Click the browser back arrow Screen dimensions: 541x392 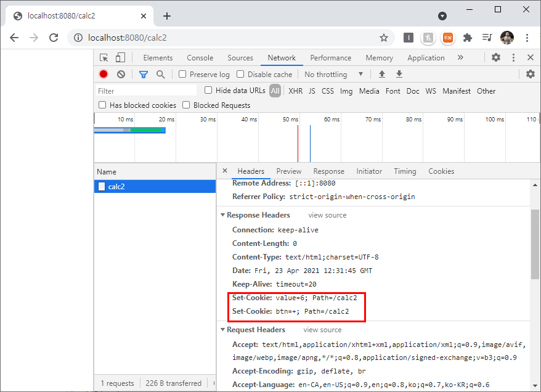click(x=14, y=38)
